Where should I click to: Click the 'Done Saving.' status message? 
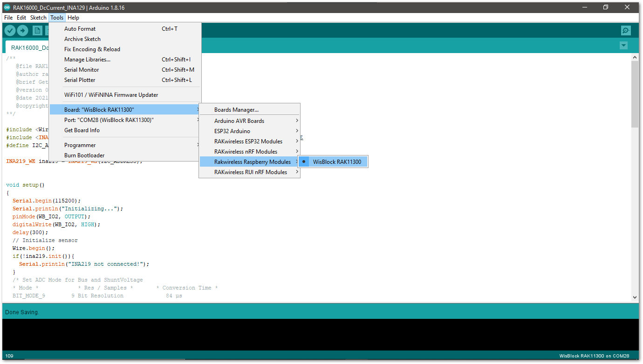pyautogui.click(x=22, y=312)
